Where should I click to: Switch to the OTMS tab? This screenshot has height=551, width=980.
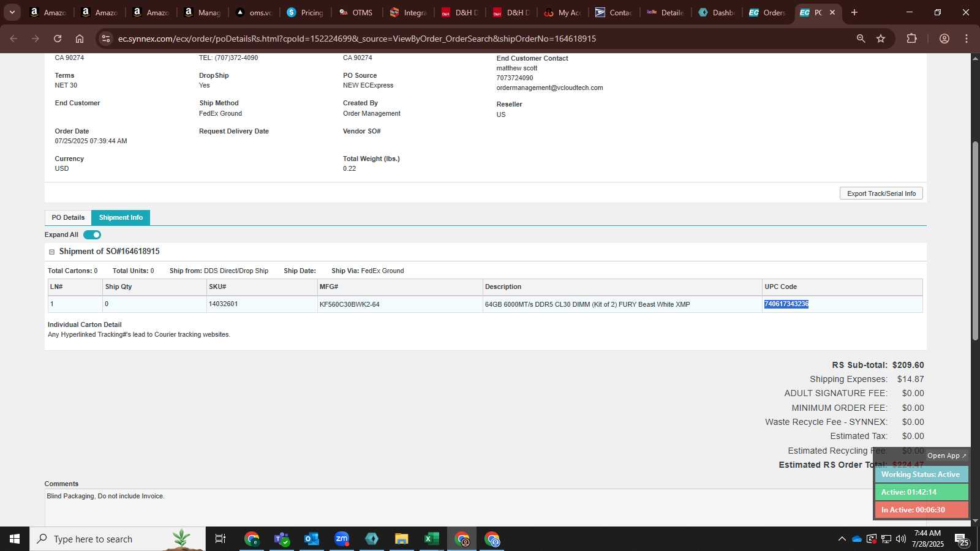point(356,12)
